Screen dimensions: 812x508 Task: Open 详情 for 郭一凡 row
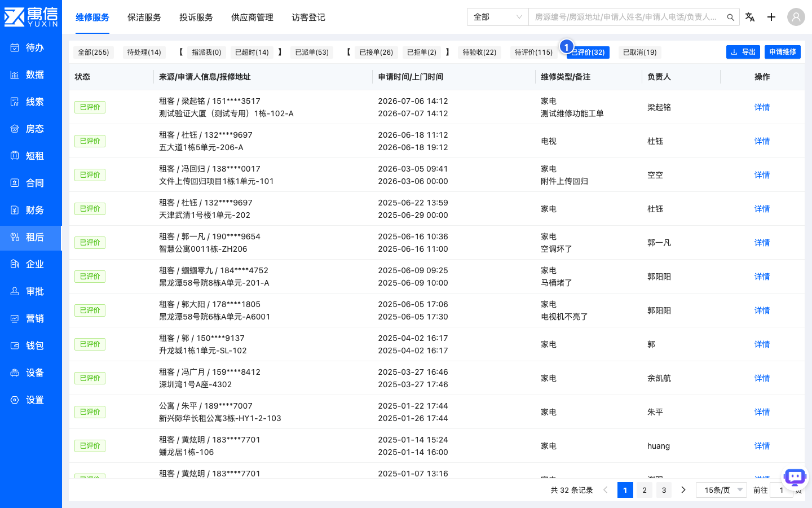click(x=762, y=243)
